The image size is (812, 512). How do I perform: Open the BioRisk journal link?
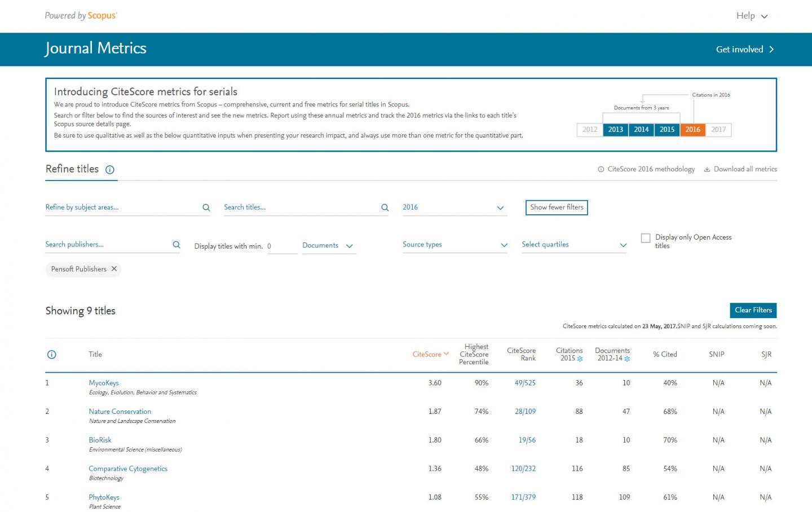pos(100,440)
